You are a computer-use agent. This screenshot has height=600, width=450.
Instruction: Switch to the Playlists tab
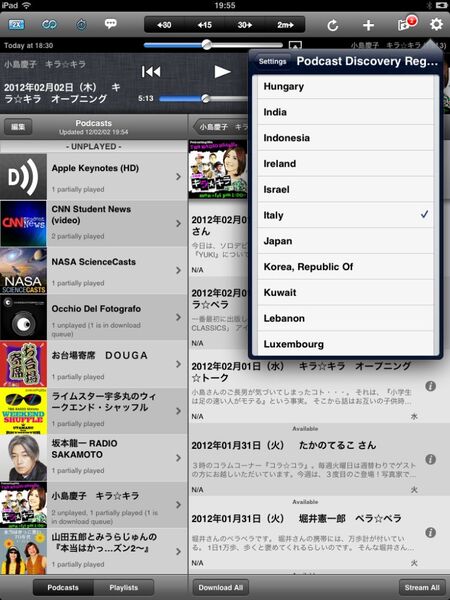point(124,587)
